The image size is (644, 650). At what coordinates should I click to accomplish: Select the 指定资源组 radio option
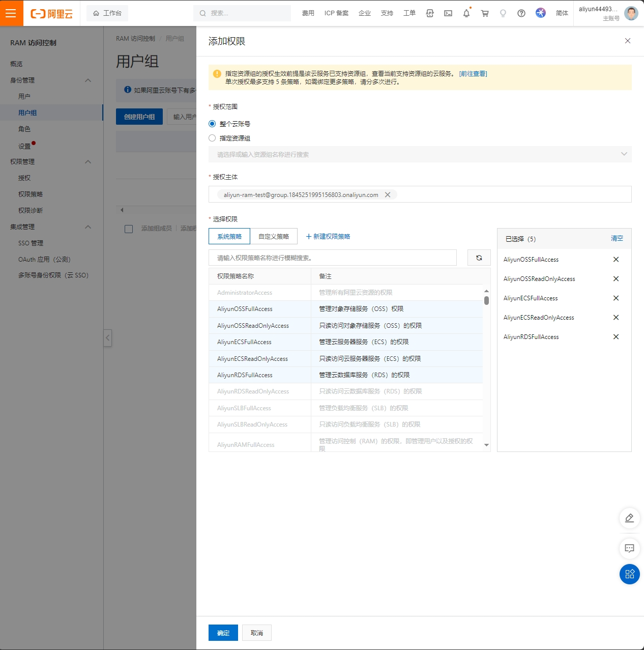pos(213,138)
